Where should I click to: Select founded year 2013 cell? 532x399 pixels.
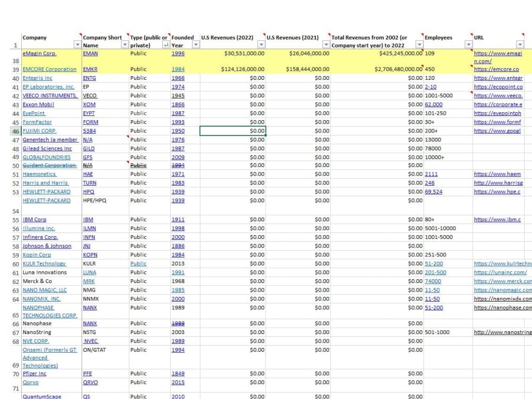click(185, 264)
